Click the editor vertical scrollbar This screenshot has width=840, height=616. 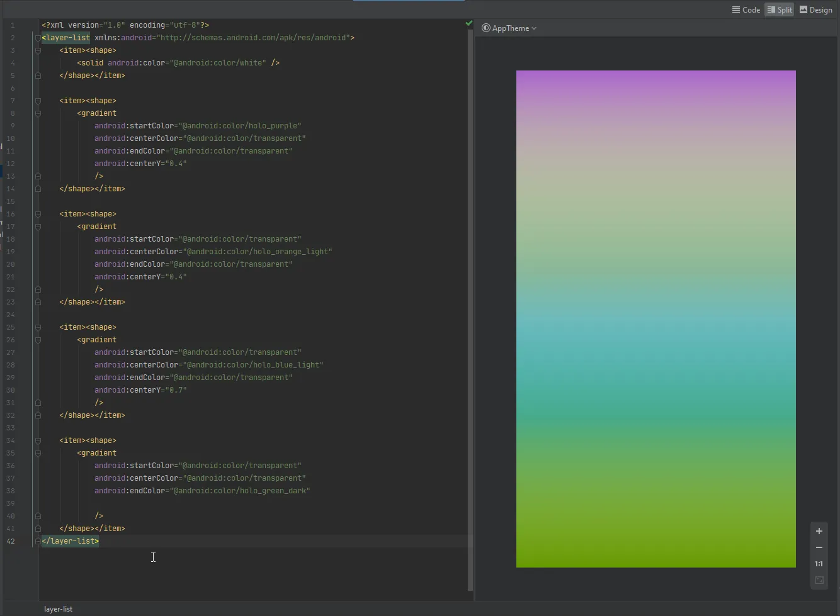pyautogui.click(x=470, y=308)
